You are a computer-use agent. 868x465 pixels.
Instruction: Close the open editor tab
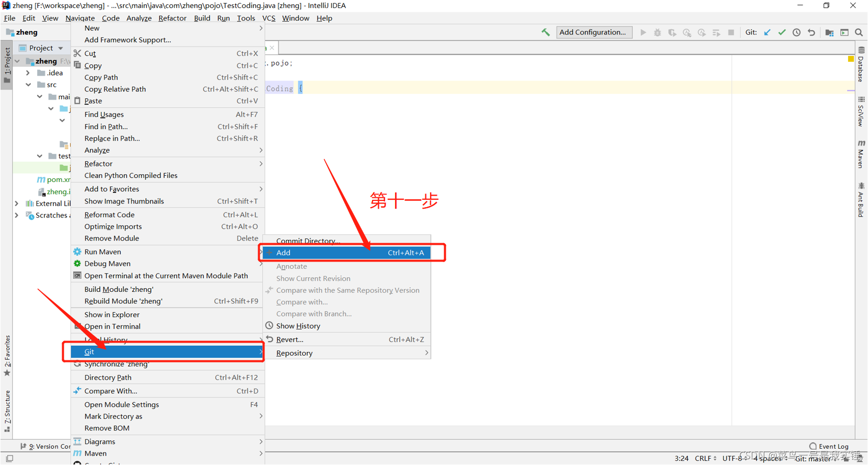coord(272,48)
